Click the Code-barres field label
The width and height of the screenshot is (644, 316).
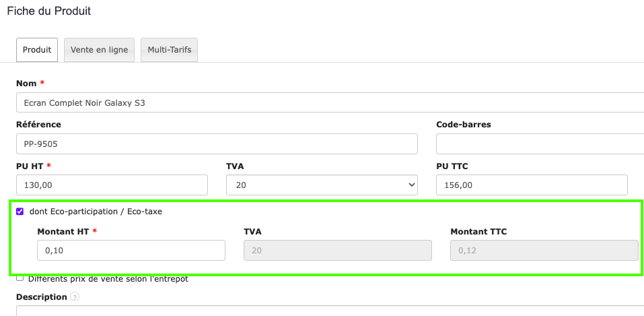point(463,125)
